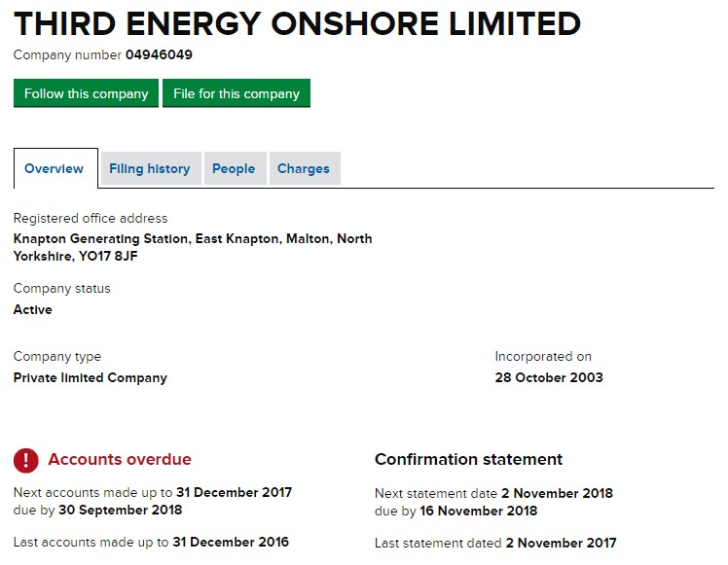The width and height of the screenshot is (728, 565).
Task: Switch to the Filing history tab
Action: (150, 168)
